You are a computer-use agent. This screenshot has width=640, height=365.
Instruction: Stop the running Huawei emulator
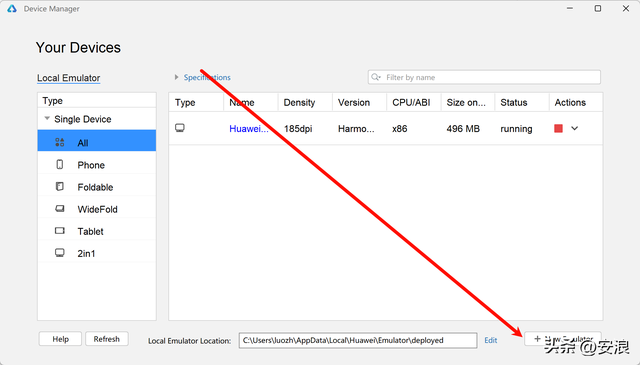point(558,129)
